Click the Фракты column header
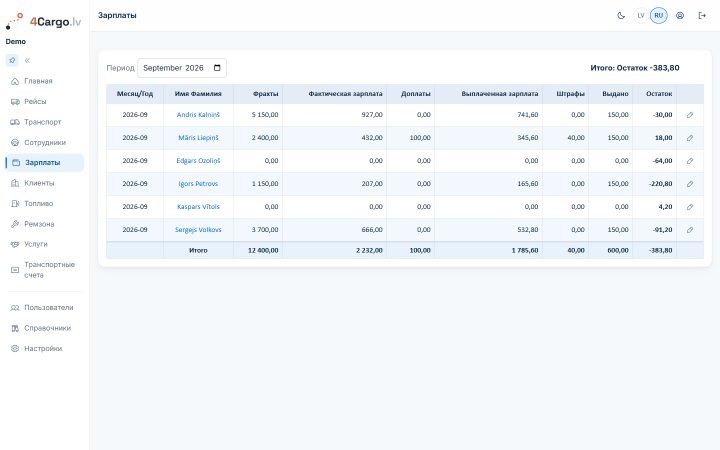The width and height of the screenshot is (720, 450). [x=258, y=94]
